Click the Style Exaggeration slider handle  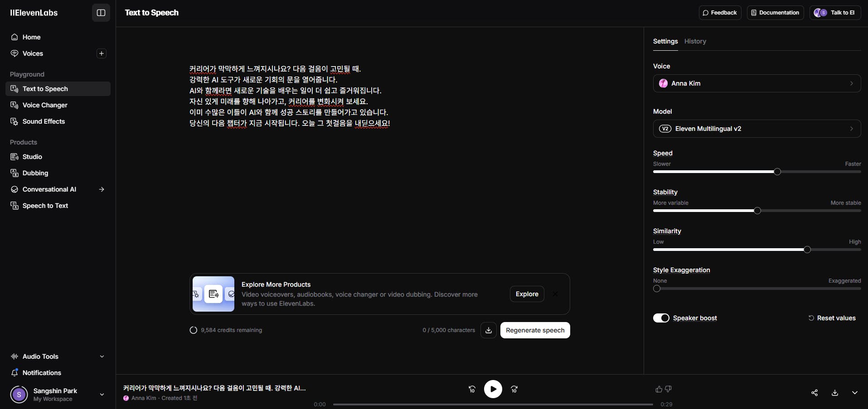click(657, 289)
